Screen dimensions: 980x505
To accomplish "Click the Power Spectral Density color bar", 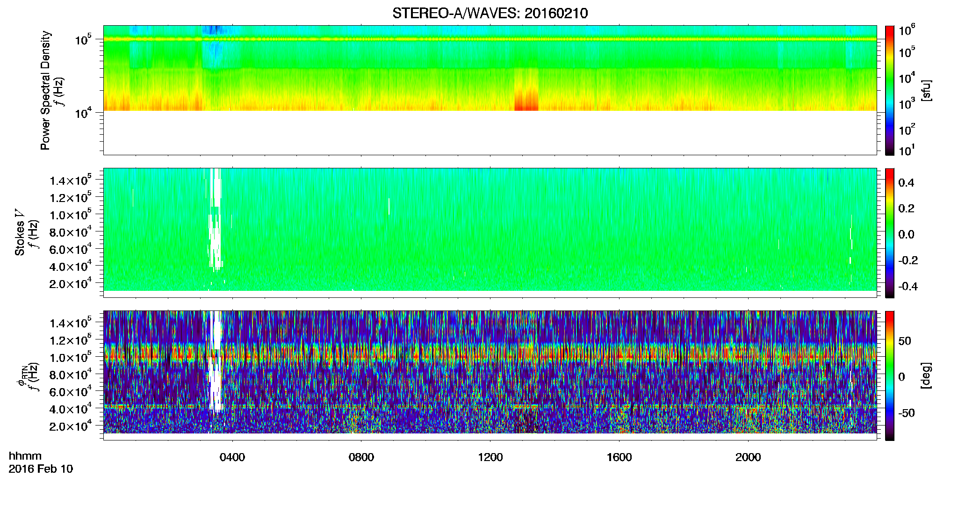I will point(890,90).
